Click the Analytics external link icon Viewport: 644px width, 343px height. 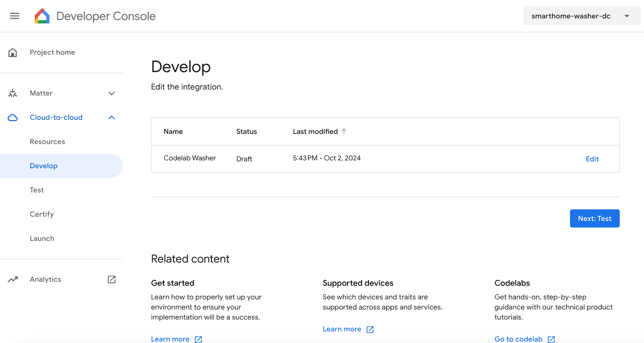tap(112, 279)
